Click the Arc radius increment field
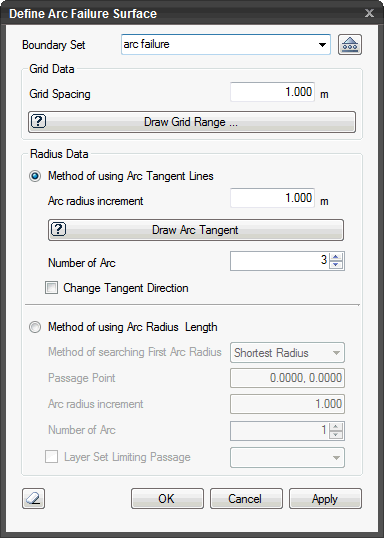The height and width of the screenshot is (539, 384). pos(272,198)
